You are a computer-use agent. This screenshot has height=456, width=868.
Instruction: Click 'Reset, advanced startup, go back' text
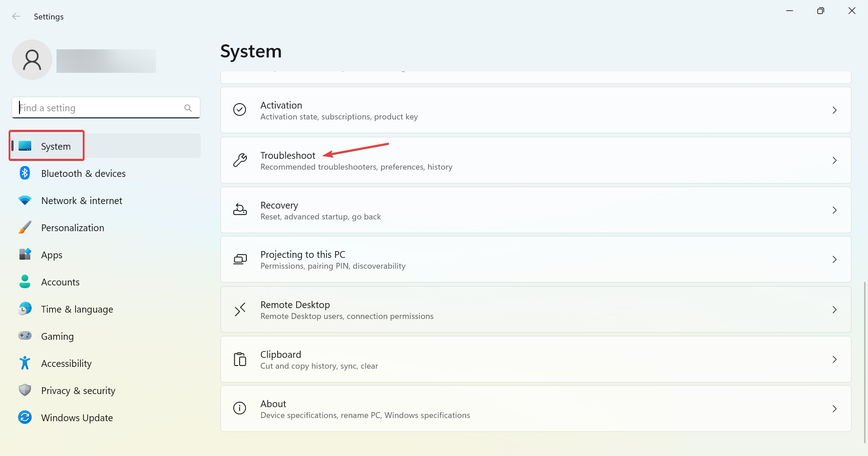[x=321, y=217]
